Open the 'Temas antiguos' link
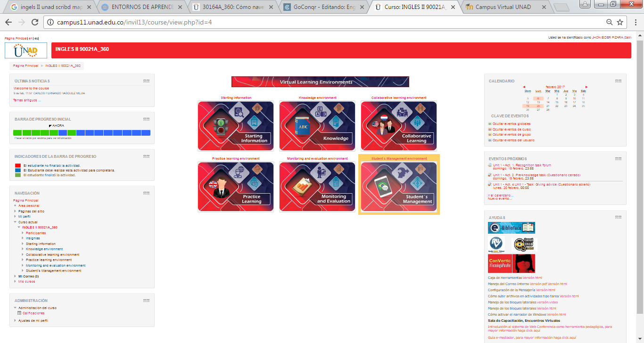 point(27,100)
